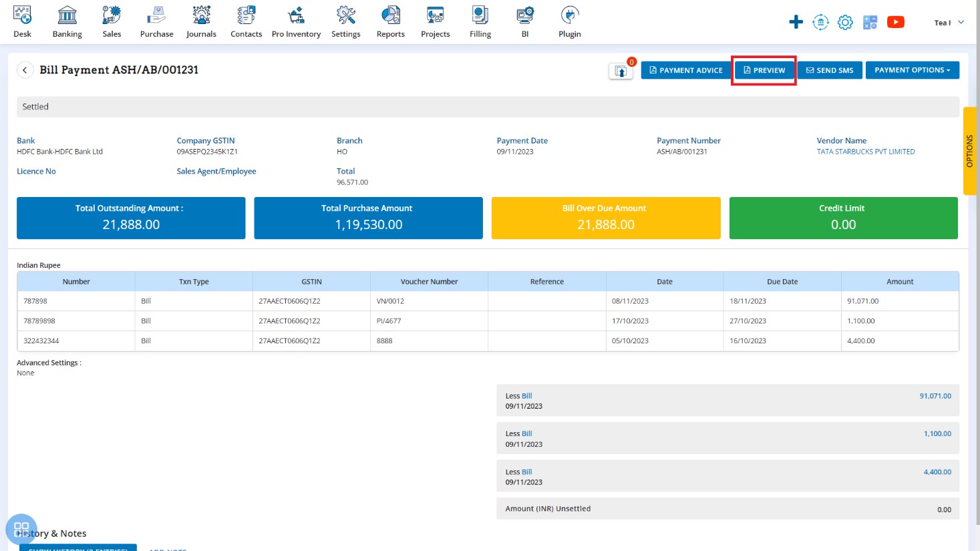980x551 pixels.
Task: Click the 4,400.00 amount link on right
Action: click(x=937, y=472)
